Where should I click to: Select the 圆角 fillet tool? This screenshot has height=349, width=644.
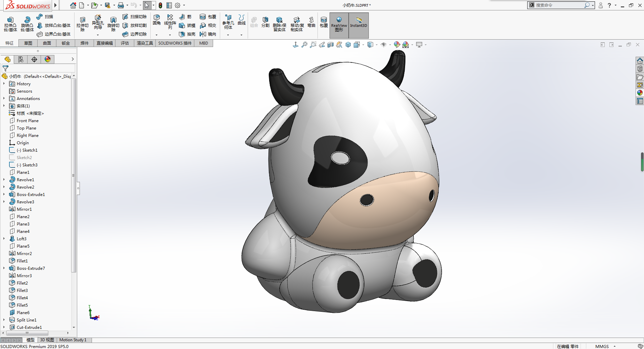(157, 20)
